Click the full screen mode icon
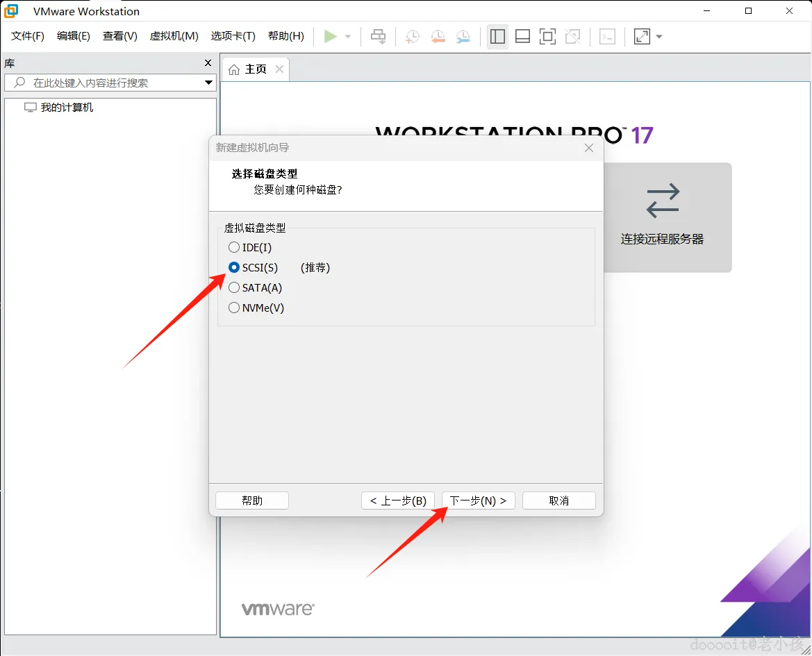Viewport: 812px width, 656px height. (547, 37)
